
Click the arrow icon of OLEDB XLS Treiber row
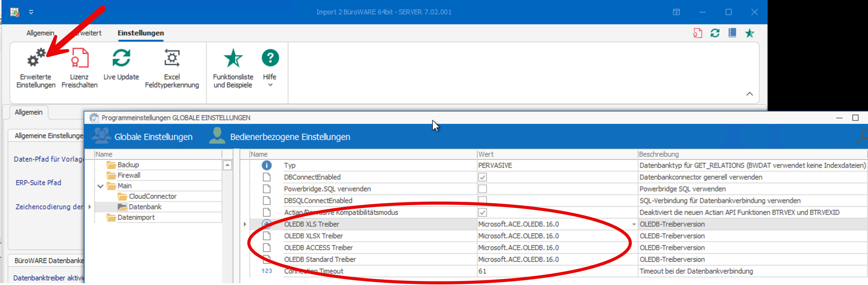tap(266, 224)
